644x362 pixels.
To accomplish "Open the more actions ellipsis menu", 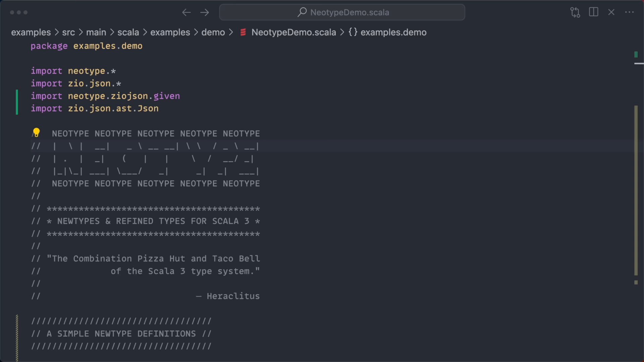I will point(629,12).
